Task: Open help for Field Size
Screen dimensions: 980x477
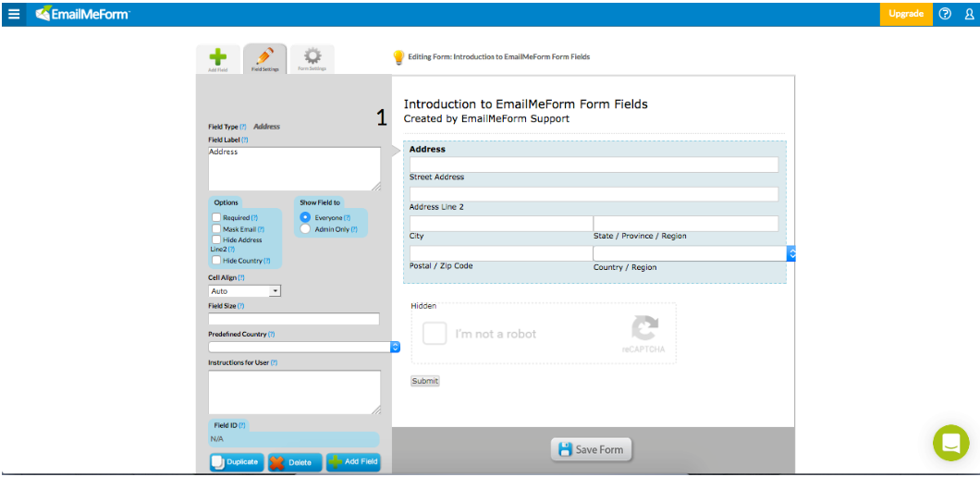Action: pyautogui.click(x=240, y=306)
